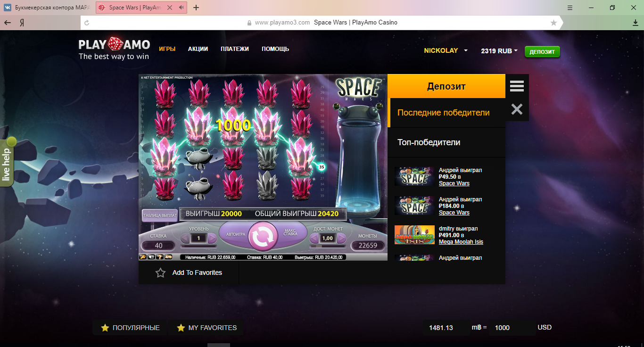Expand the 2319 RUB balance dropdown
This screenshot has width=644, height=347.
click(499, 51)
